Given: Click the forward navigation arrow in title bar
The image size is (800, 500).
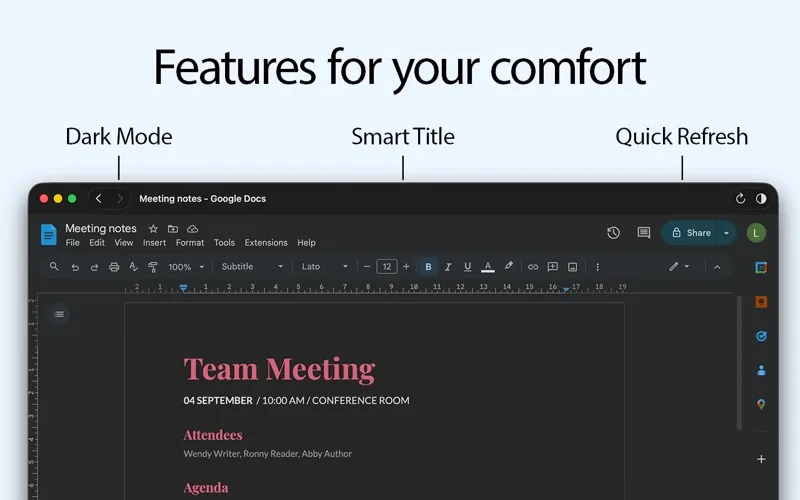Looking at the screenshot, I should click(120, 198).
